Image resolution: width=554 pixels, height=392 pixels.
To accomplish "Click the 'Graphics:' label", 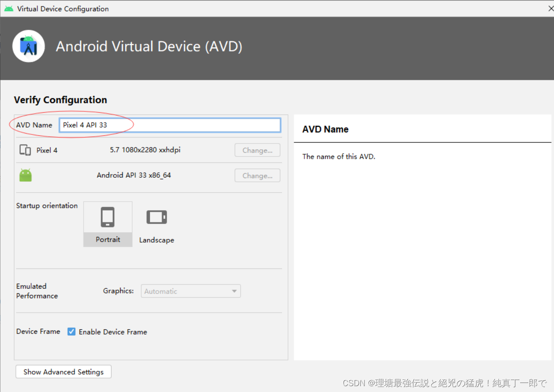I will 118,291.
